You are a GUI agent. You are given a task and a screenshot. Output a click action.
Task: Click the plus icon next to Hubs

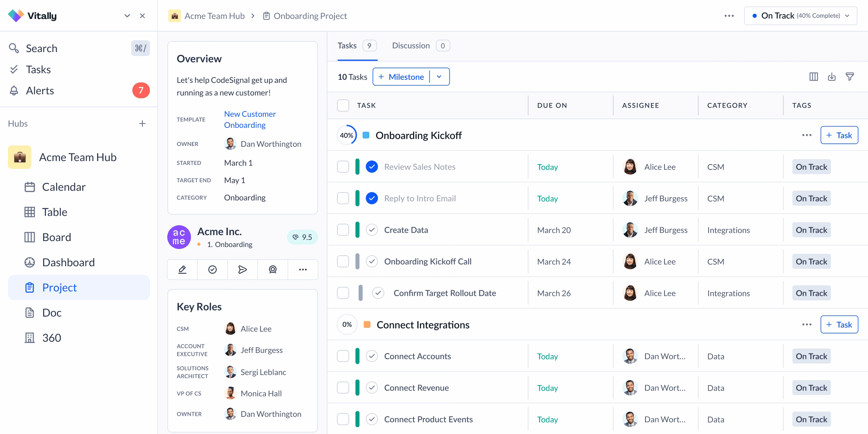click(x=142, y=123)
